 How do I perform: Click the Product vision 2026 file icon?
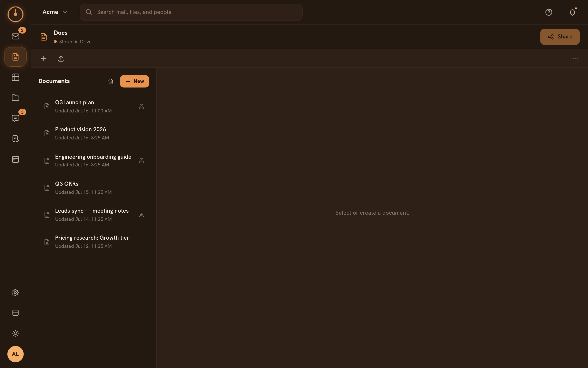pos(47,133)
